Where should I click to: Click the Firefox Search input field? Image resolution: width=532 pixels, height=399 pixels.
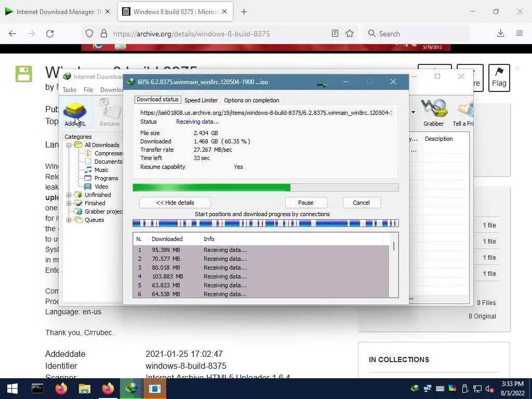pos(417,34)
